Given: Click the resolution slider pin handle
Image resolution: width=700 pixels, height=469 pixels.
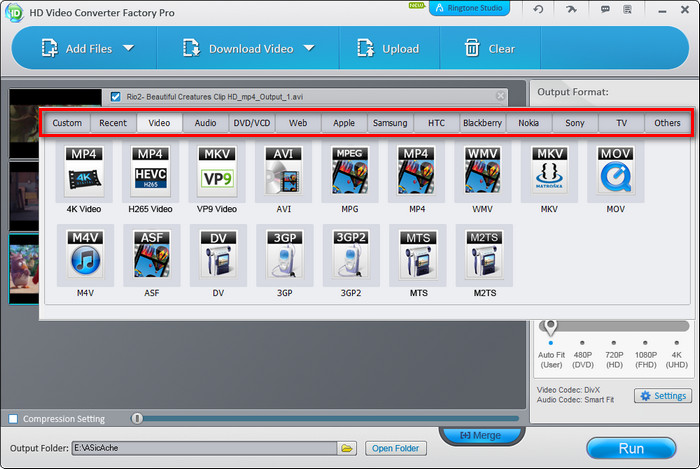Looking at the screenshot, I should pos(550,327).
